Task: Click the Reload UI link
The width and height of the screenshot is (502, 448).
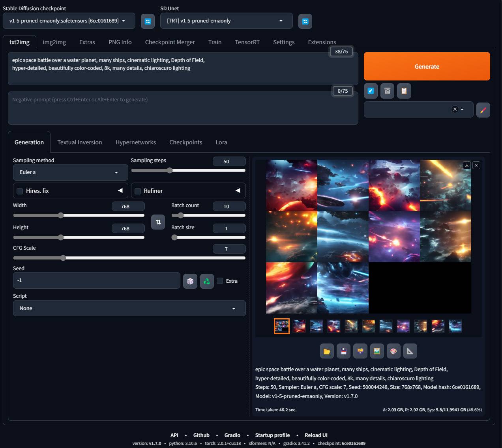Action: (316, 435)
